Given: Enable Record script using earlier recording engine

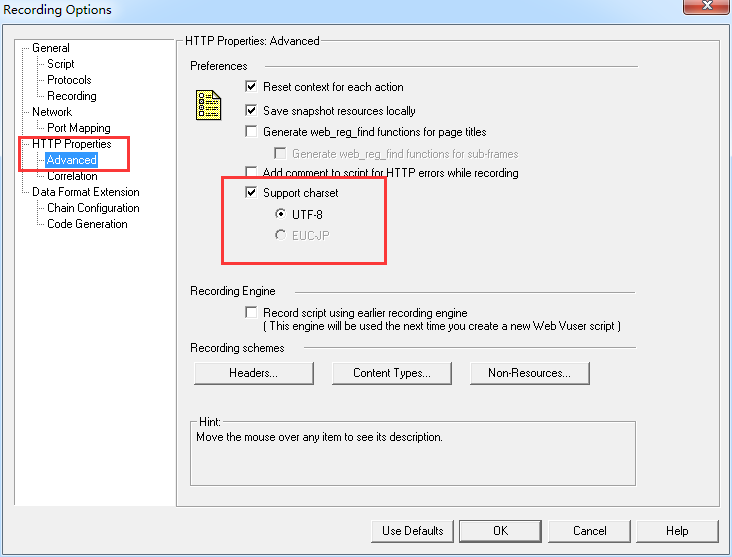Looking at the screenshot, I should point(251,312).
